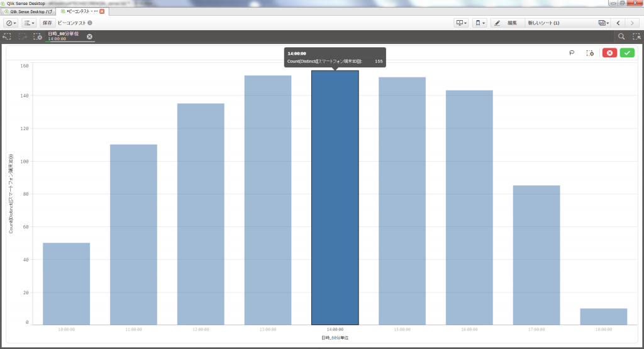Open the global list menu dropdown

[x=30, y=23]
